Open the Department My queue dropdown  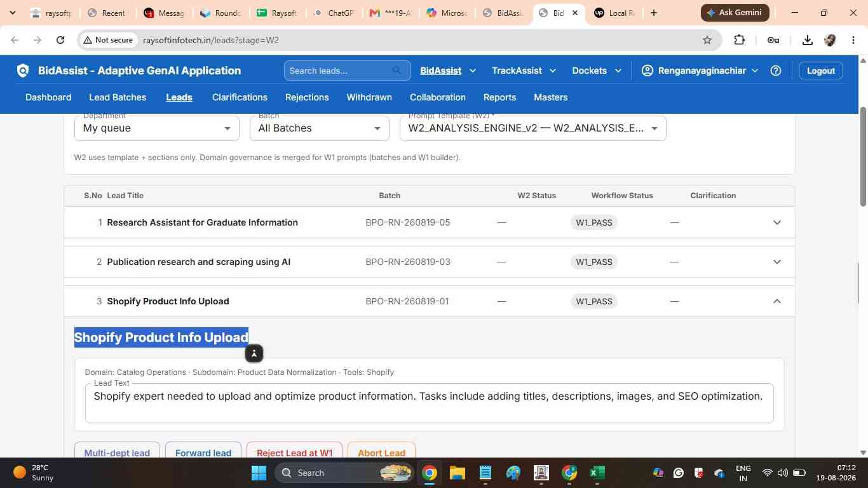point(157,128)
